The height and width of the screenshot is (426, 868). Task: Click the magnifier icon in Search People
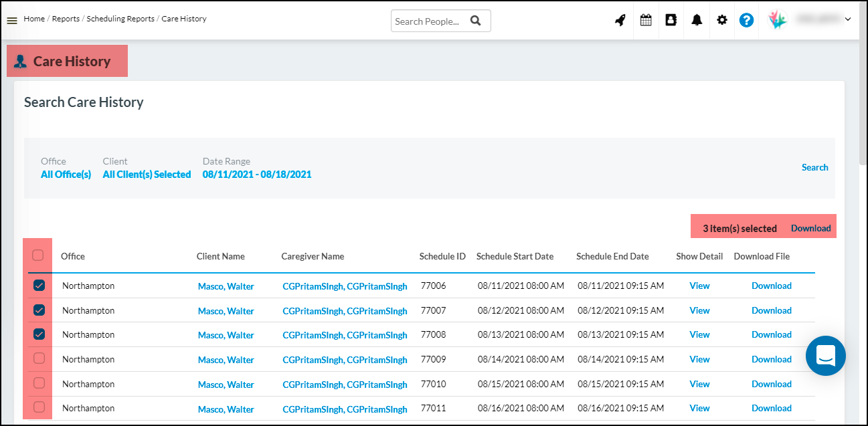pyautogui.click(x=476, y=21)
